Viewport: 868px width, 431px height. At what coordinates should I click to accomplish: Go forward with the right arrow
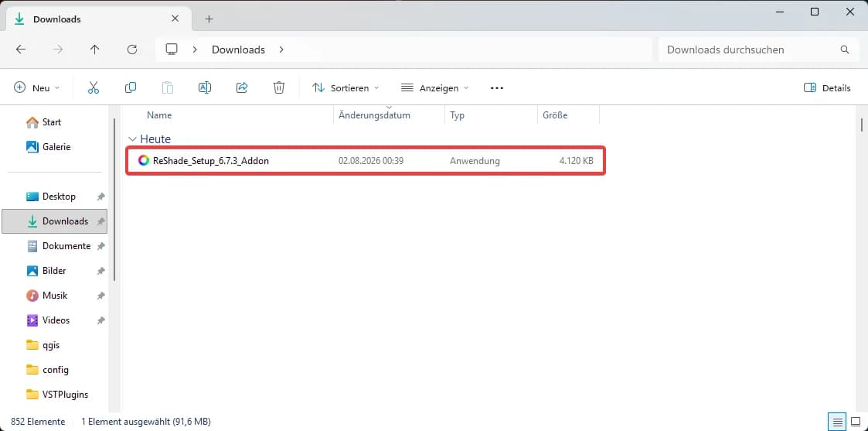pyautogui.click(x=57, y=50)
